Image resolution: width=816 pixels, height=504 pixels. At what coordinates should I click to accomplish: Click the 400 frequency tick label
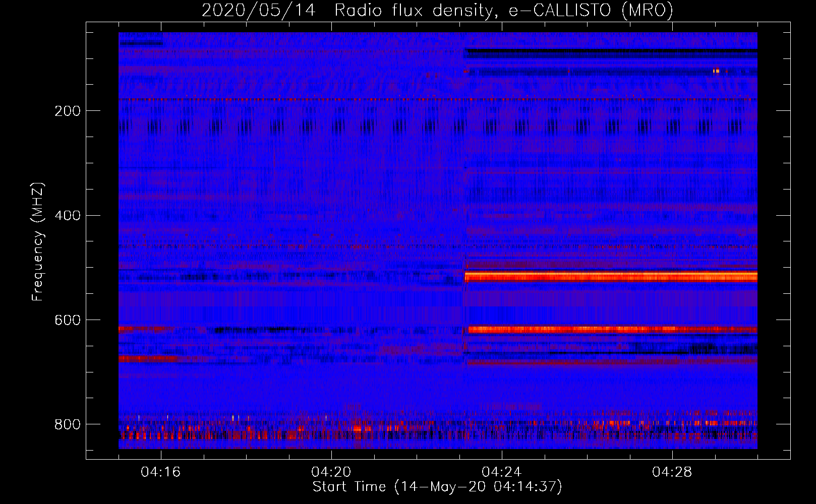68,216
